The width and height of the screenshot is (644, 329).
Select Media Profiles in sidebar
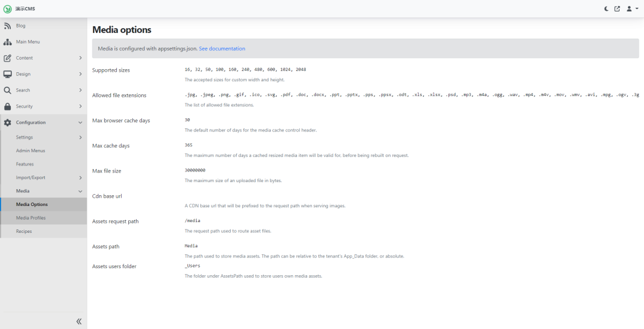tap(44, 218)
